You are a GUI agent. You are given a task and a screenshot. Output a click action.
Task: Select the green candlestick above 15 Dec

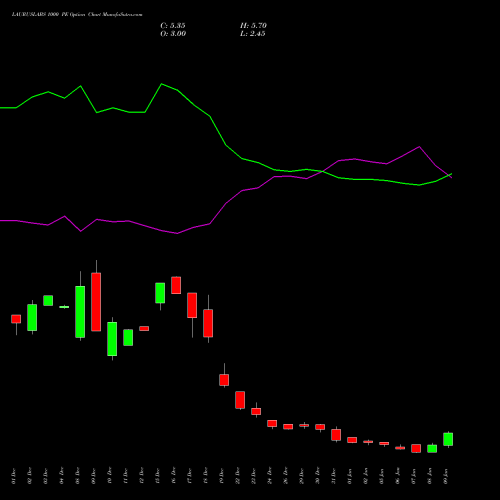pyautogui.click(x=160, y=293)
